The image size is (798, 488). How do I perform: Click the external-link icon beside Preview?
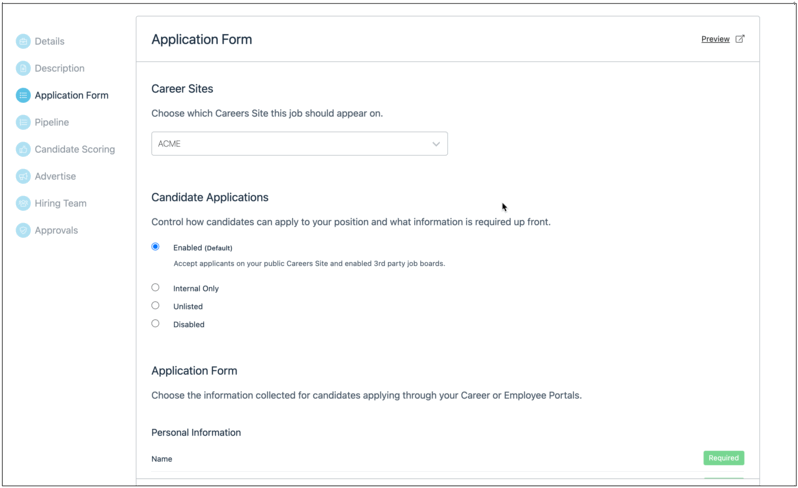[x=740, y=39]
